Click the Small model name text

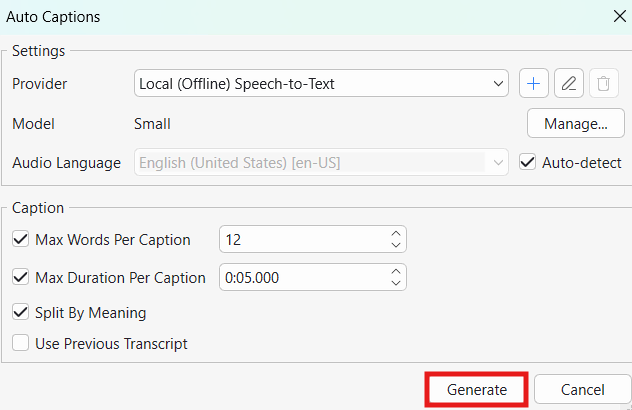[x=152, y=124]
